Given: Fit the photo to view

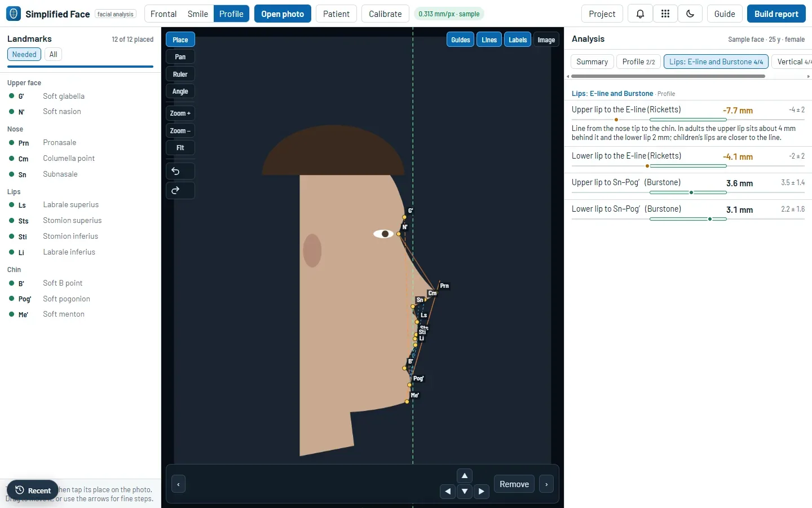Looking at the screenshot, I should tap(180, 147).
